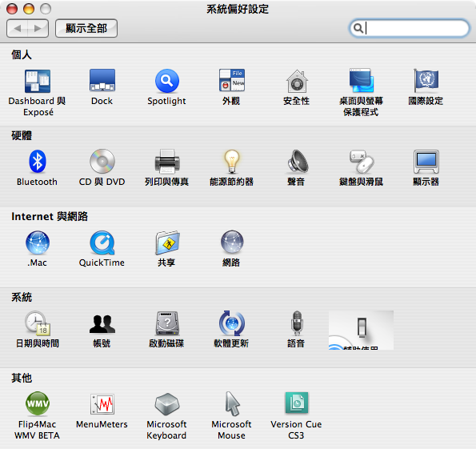This screenshot has height=449, width=476.
Task: Go forward with the right arrow button
Action: pyautogui.click(x=38, y=28)
